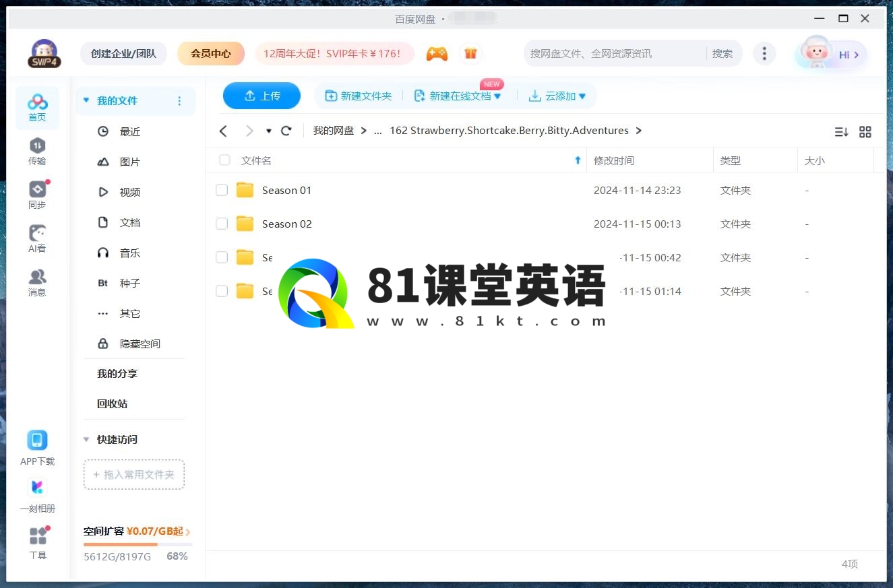Open the gift box icon
893x588 pixels.
pyautogui.click(x=470, y=54)
